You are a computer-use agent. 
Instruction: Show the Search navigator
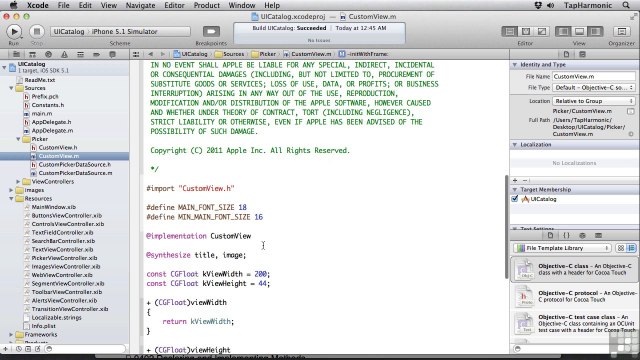[48, 54]
